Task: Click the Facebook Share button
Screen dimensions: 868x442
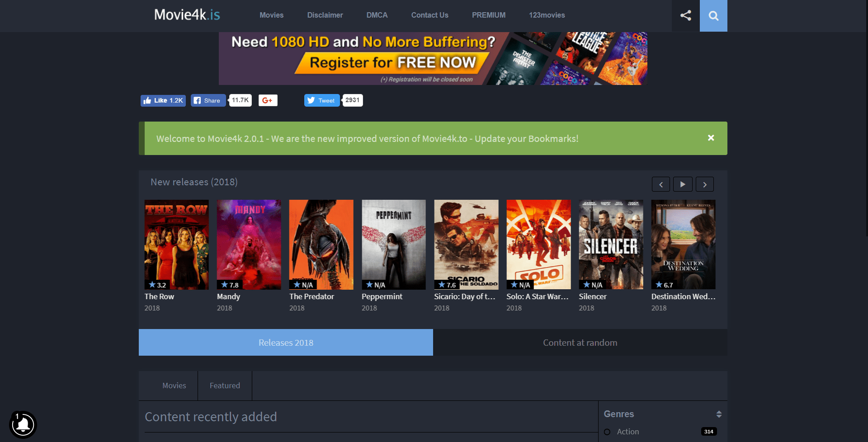Action: coord(208,100)
